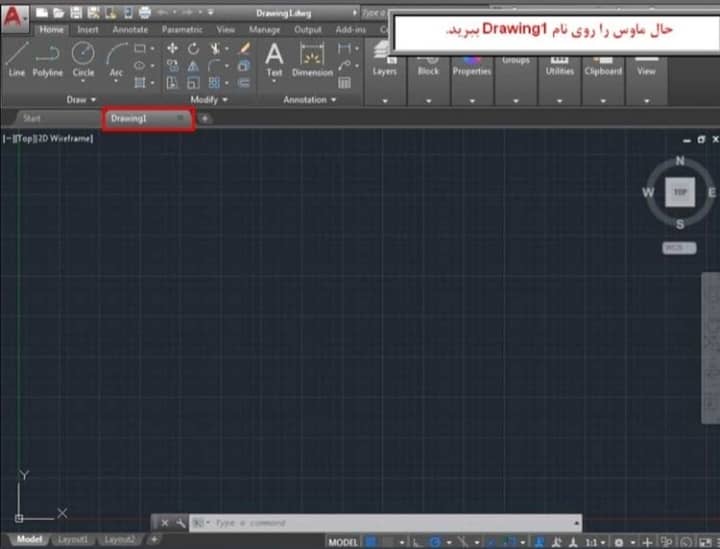Switch to the Parametric ribbon tab

click(x=182, y=29)
